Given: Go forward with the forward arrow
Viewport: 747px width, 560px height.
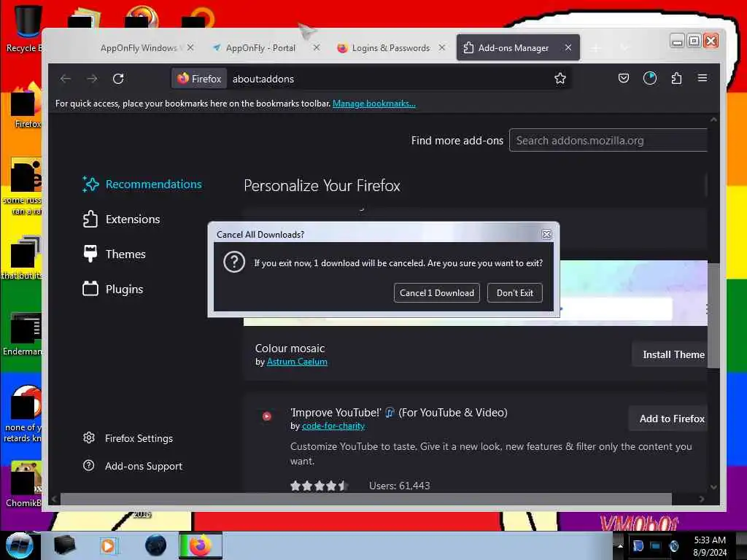Looking at the screenshot, I should (x=92, y=79).
